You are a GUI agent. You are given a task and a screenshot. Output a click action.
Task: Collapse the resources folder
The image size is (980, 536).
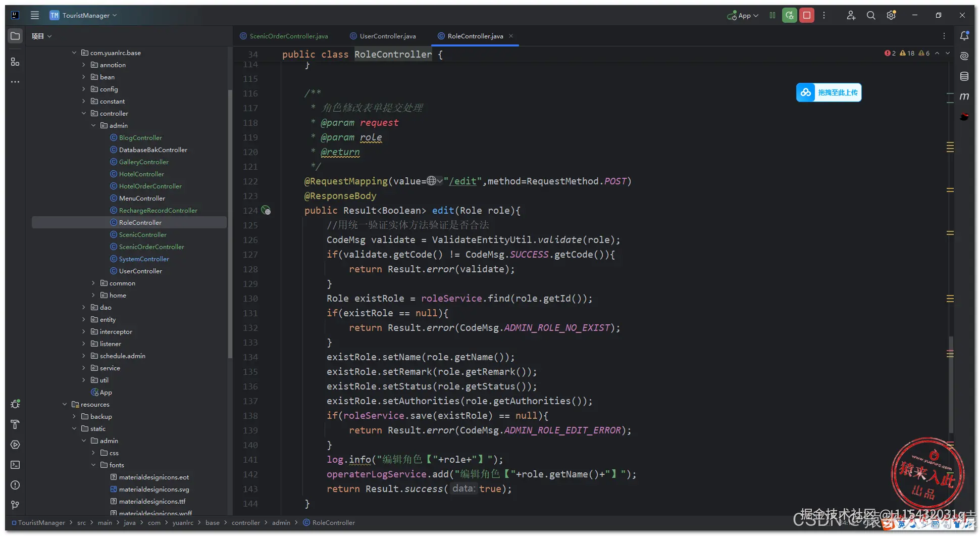point(65,404)
